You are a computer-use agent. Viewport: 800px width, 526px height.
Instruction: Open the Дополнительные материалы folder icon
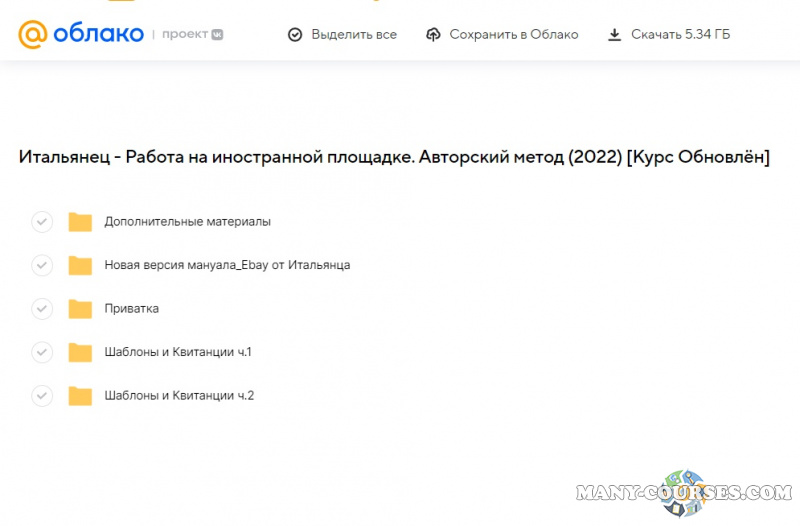[x=80, y=222]
